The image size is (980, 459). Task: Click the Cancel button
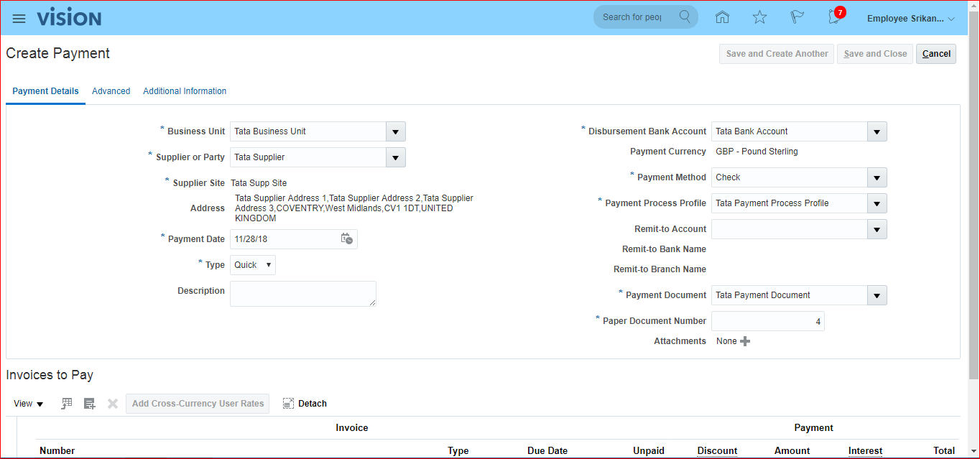coord(935,54)
